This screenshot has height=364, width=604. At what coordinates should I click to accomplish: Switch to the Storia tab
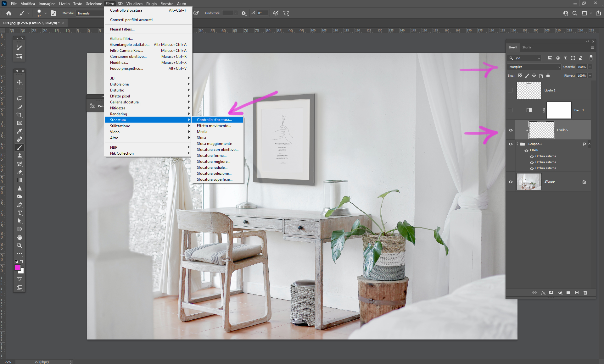[527, 47]
